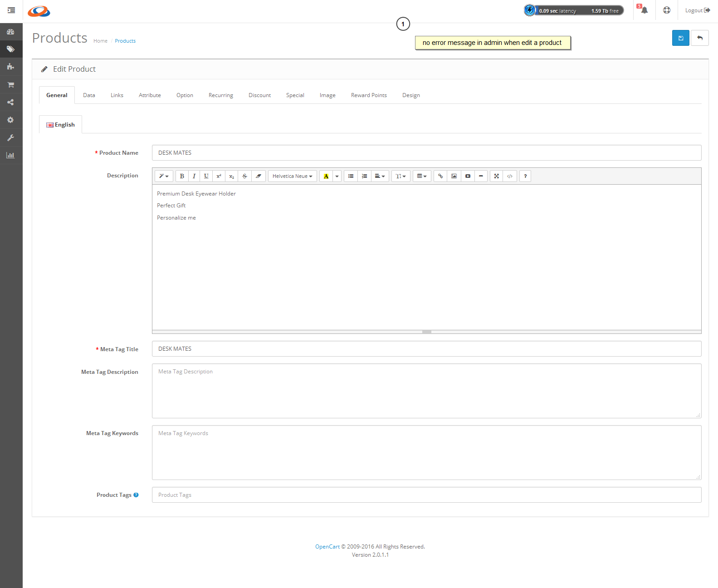
Task: Insert a video in the description editor
Action: coord(468,176)
